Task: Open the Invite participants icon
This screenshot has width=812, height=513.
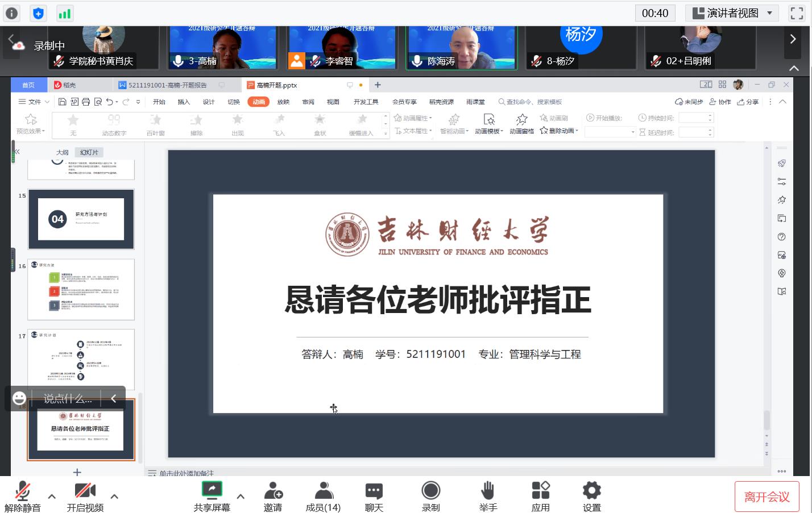Action: 273,490
